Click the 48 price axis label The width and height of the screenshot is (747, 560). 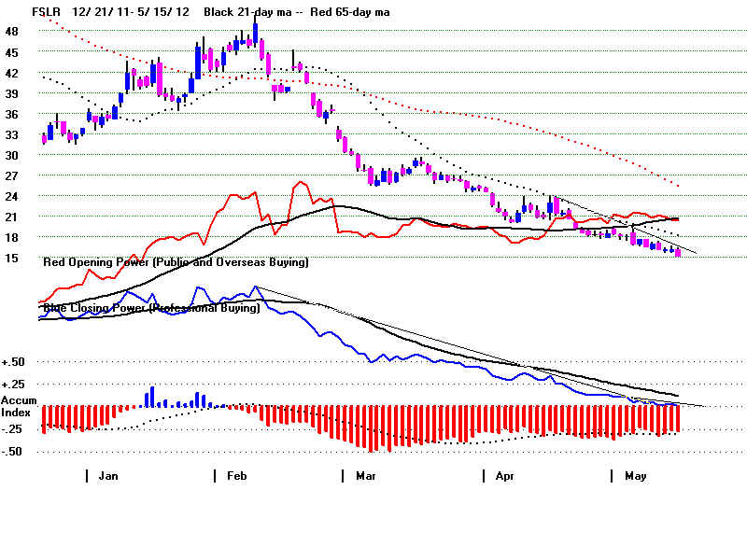tap(12, 31)
